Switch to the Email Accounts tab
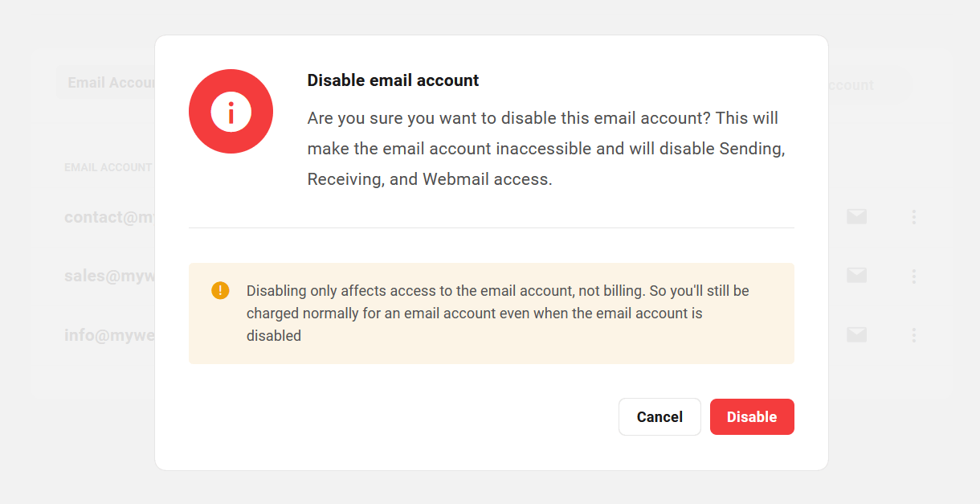Viewport: 980px width, 504px height. point(112,82)
